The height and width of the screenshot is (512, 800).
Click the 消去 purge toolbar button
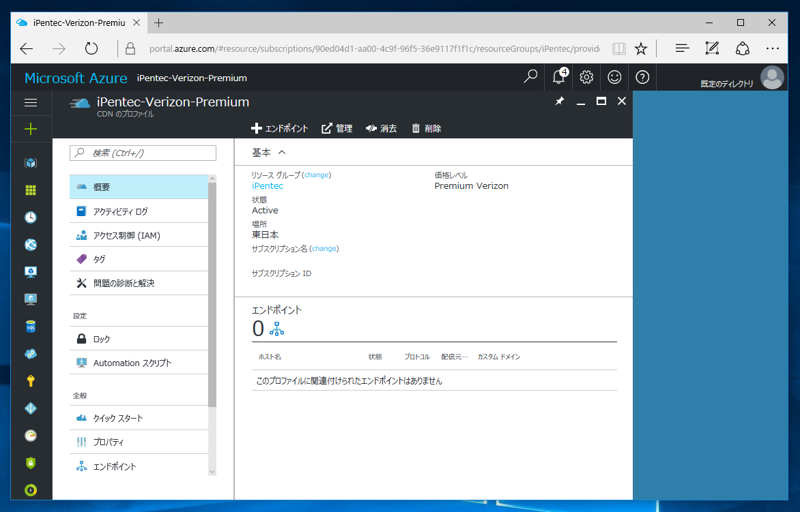pos(381,129)
